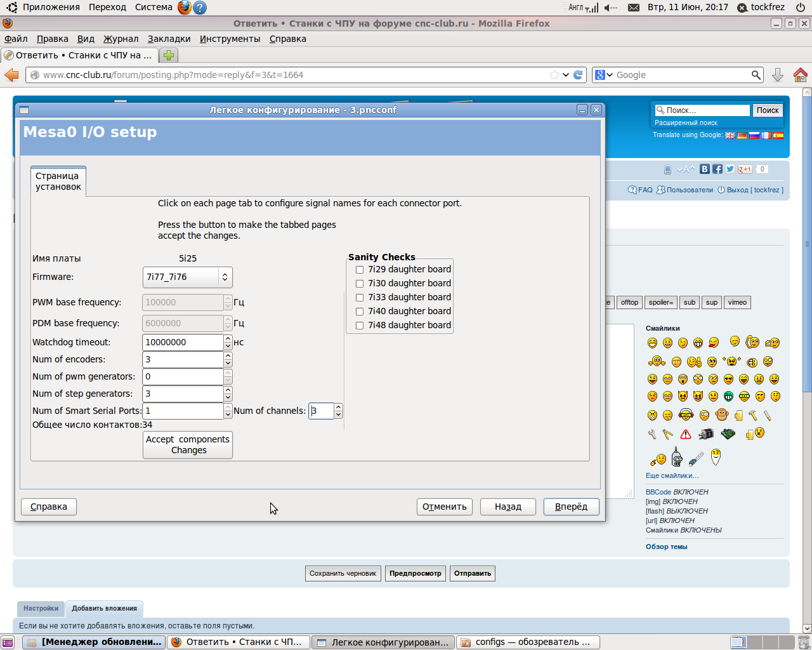Tick the 7i33 daughter board checkbox
The height and width of the screenshot is (650, 812).
click(360, 298)
